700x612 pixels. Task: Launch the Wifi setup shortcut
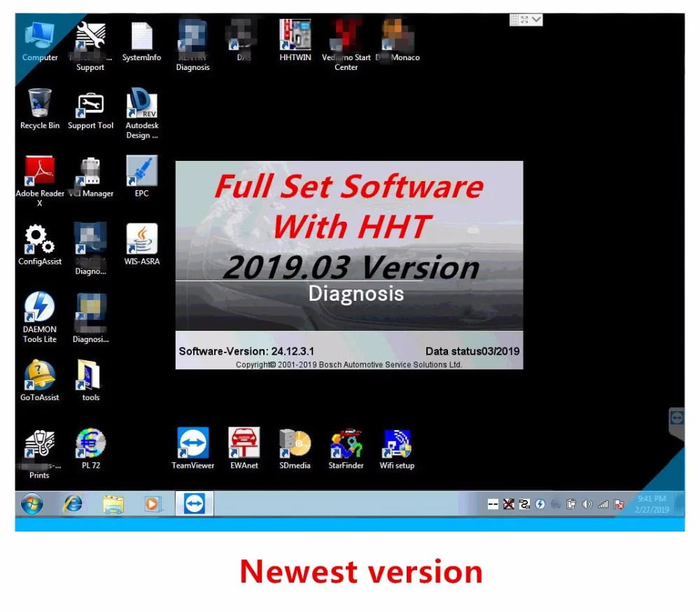(x=397, y=449)
